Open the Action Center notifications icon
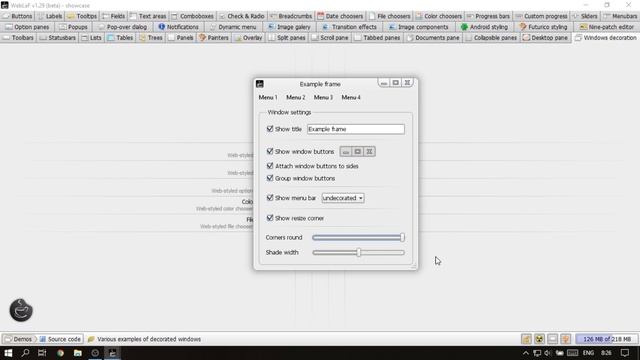640x360 pixels. pos(625,353)
